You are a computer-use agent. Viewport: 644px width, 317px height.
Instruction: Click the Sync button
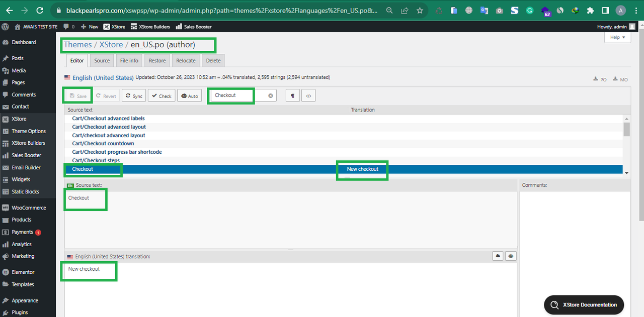pyautogui.click(x=134, y=96)
